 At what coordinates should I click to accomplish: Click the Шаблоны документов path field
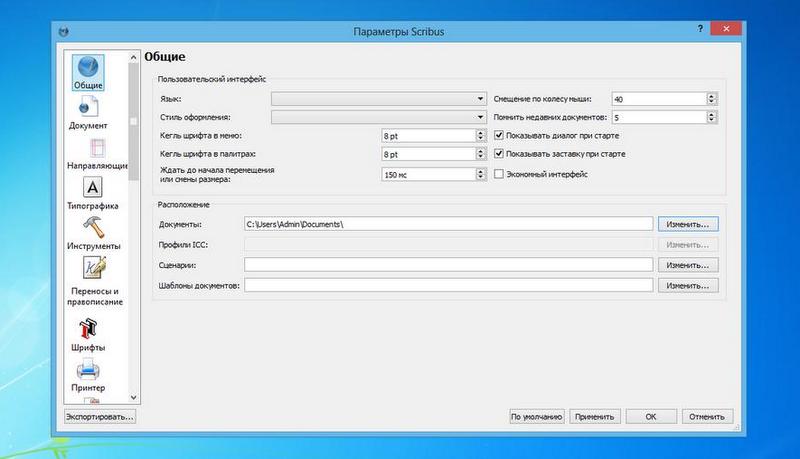[448, 285]
